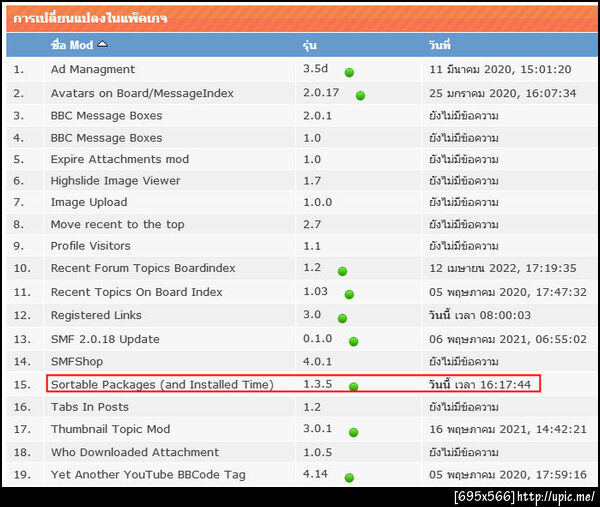
Task: Click green dot in Sortable Packages row
Action: [x=353, y=386]
